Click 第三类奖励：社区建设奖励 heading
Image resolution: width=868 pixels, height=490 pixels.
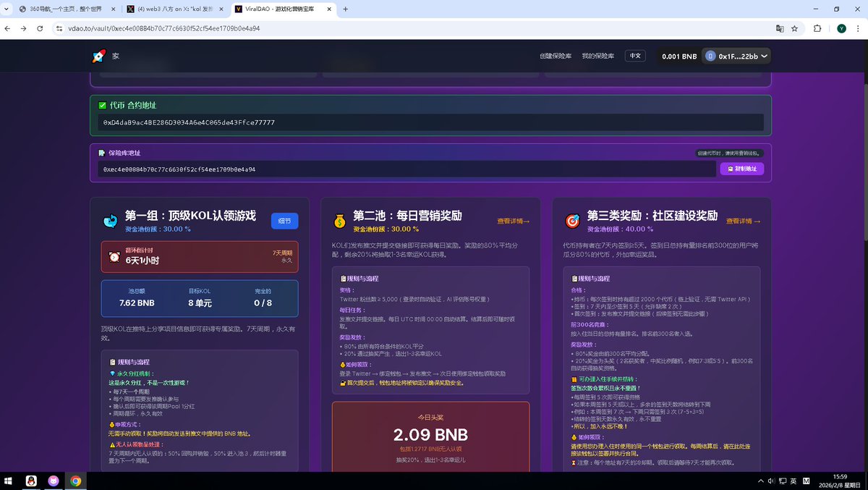click(x=652, y=216)
